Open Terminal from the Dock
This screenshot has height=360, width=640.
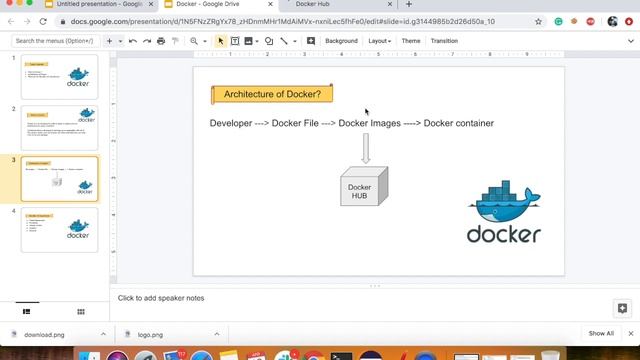[x=341, y=356]
